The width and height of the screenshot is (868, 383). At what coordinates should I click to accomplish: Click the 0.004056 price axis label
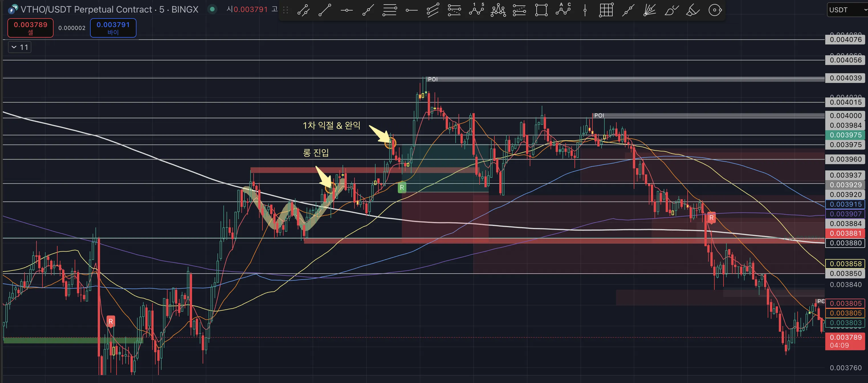coord(845,60)
